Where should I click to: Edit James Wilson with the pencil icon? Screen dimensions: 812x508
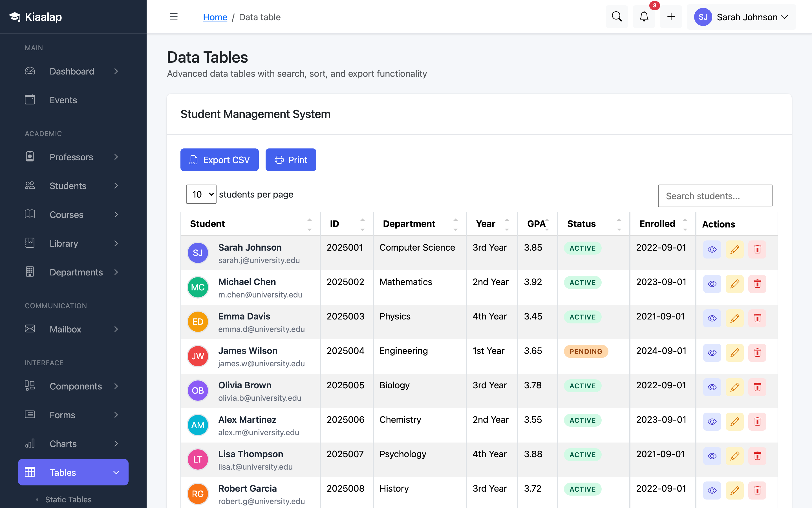[x=734, y=353]
